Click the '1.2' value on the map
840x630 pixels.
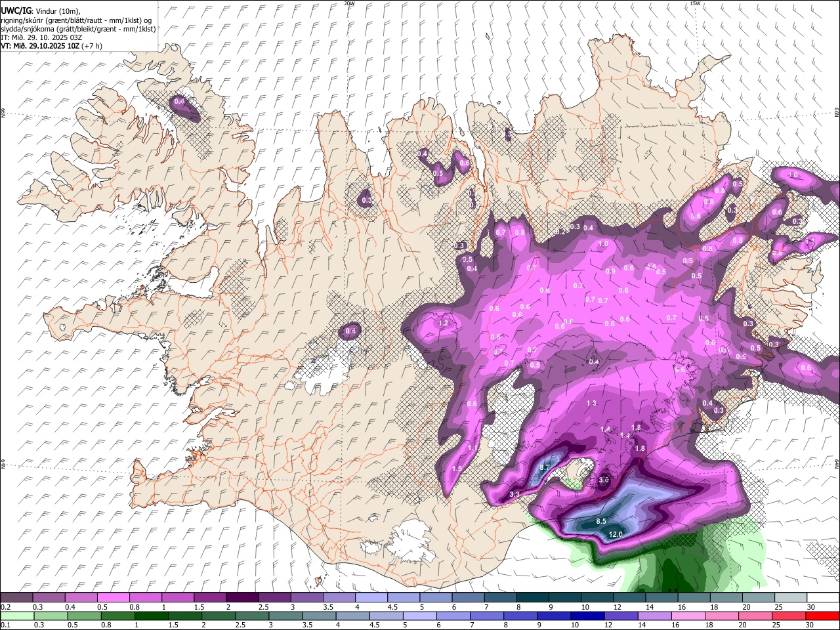point(443,323)
